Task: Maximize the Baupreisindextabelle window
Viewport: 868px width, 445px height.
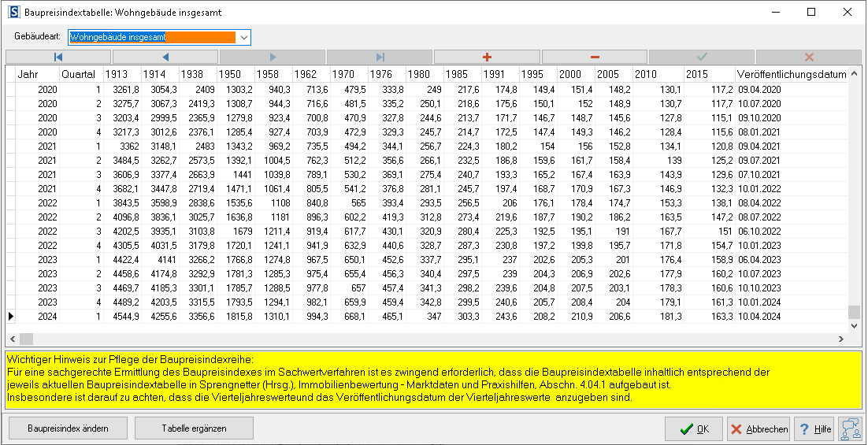Action: coord(811,12)
